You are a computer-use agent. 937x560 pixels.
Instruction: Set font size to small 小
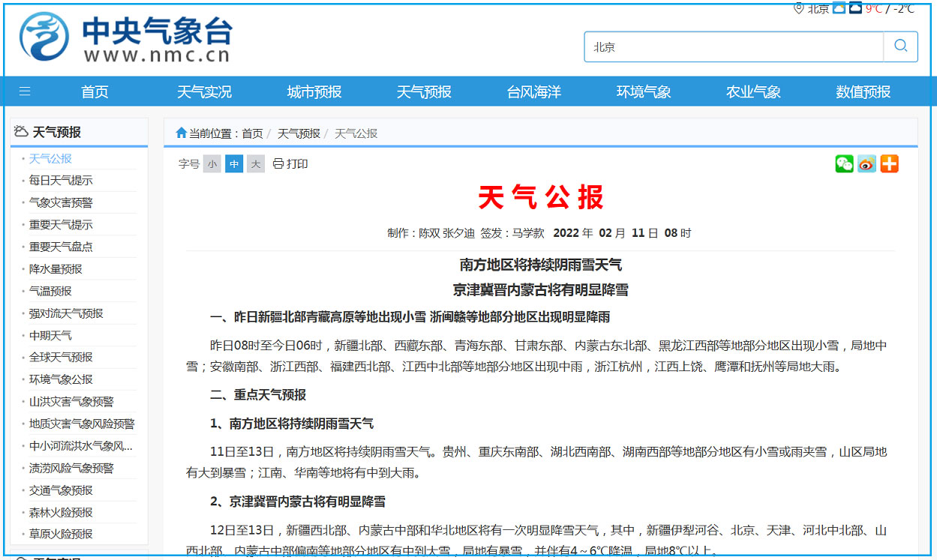click(212, 164)
